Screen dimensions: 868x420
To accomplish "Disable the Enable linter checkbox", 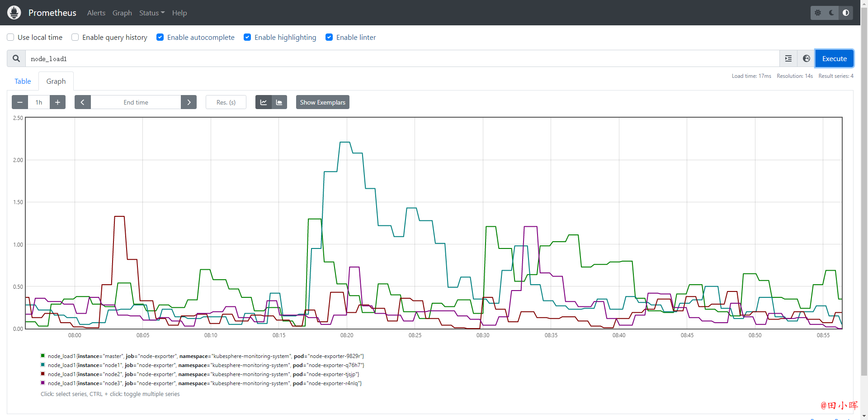I will coord(329,37).
